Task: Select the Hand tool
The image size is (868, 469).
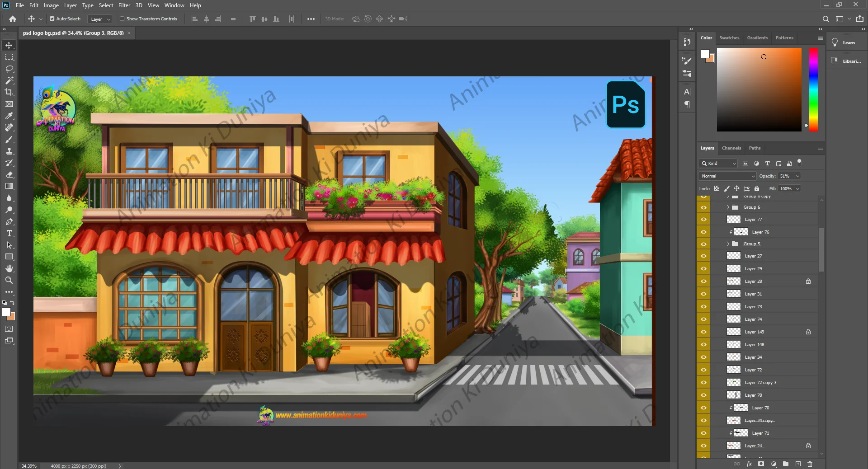Action: 9,268
